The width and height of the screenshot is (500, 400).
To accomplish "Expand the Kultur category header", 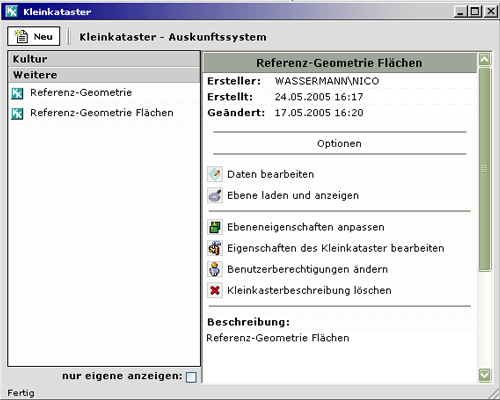I will (x=104, y=59).
